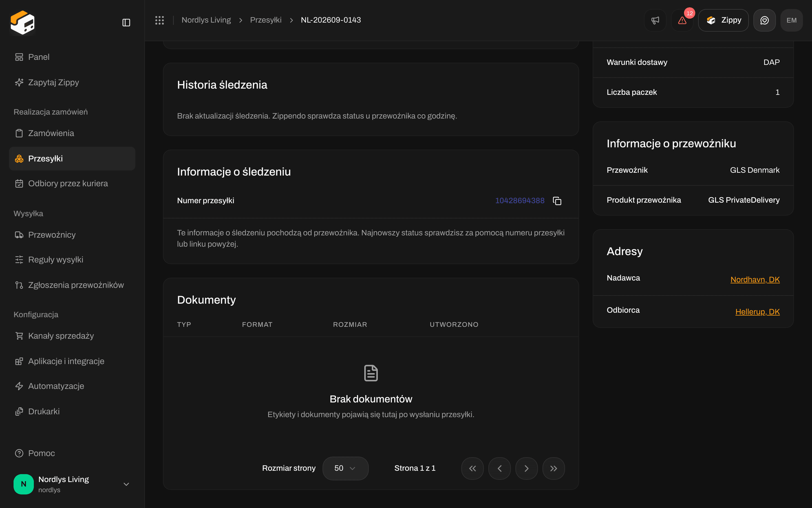Open Automatyzacje in the sidebar
The height and width of the screenshot is (508, 812).
point(72,386)
